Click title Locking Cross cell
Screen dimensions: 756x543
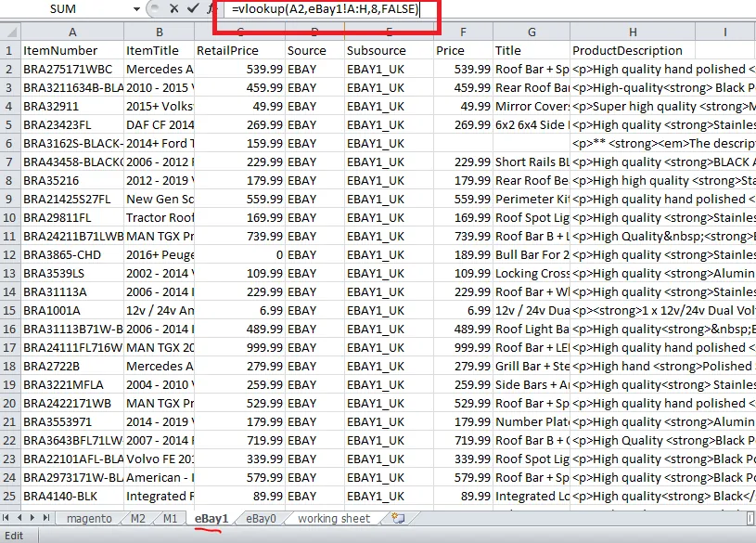pyautogui.click(x=532, y=274)
